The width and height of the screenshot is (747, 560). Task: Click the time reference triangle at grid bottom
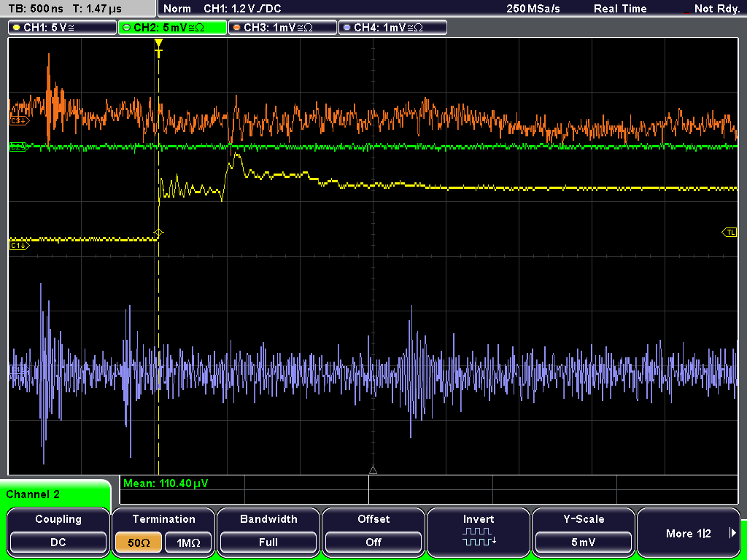373,470
